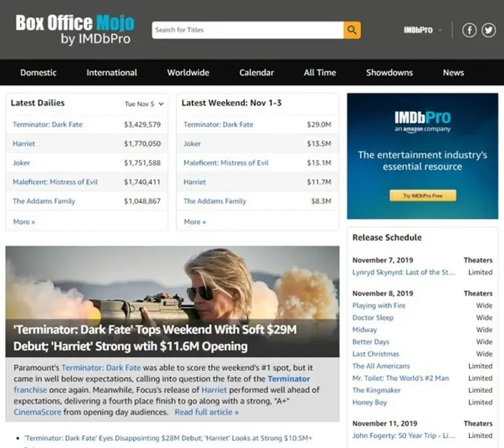The height and width of the screenshot is (448, 504).
Task: Open the Terminator headline image
Action: (172, 284)
